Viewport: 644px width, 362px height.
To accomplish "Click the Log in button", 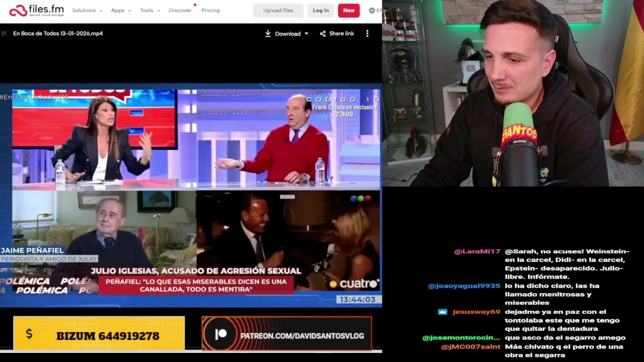I will (x=320, y=10).
